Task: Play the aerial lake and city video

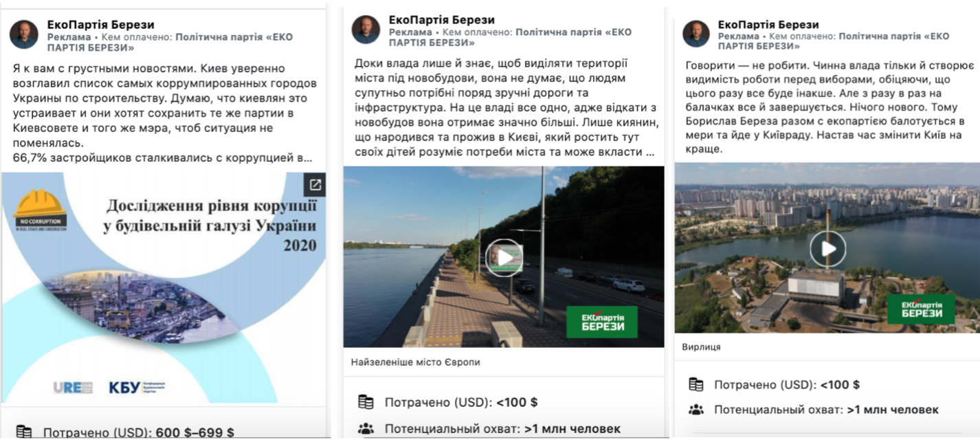Action: [x=827, y=249]
